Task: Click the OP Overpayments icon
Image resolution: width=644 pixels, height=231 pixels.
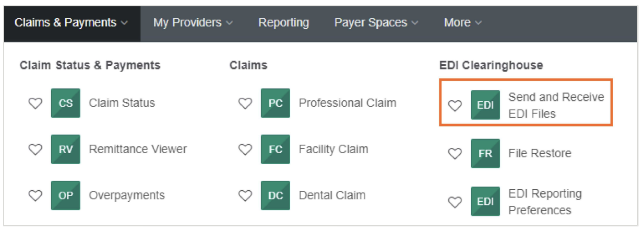Action: (x=66, y=195)
